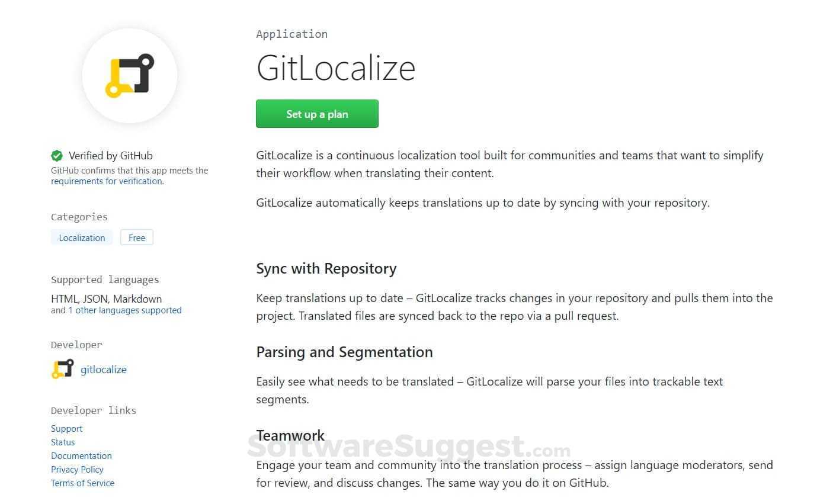Image resolution: width=817 pixels, height=504 pixels.
Task: Show the 1 other languages supported
Action: tap(124, 310)
